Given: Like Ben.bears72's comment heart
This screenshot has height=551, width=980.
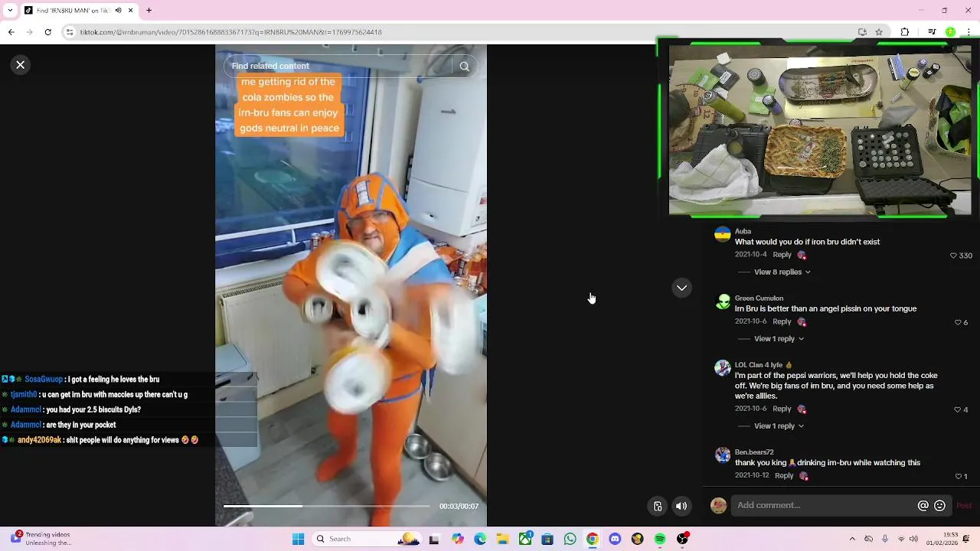Looking at the screenshot, I should click(958, 477).
